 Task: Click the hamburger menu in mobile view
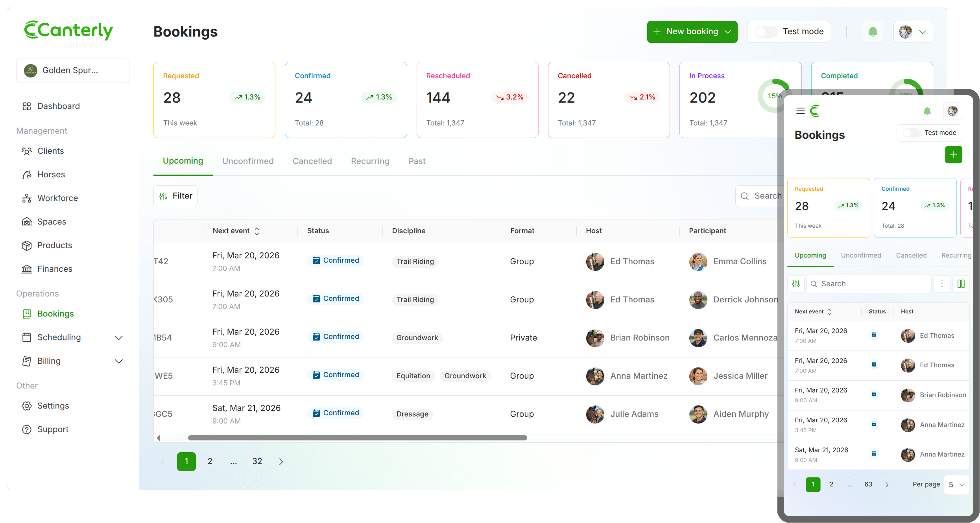pyautogui.click(x=800, y=111)
